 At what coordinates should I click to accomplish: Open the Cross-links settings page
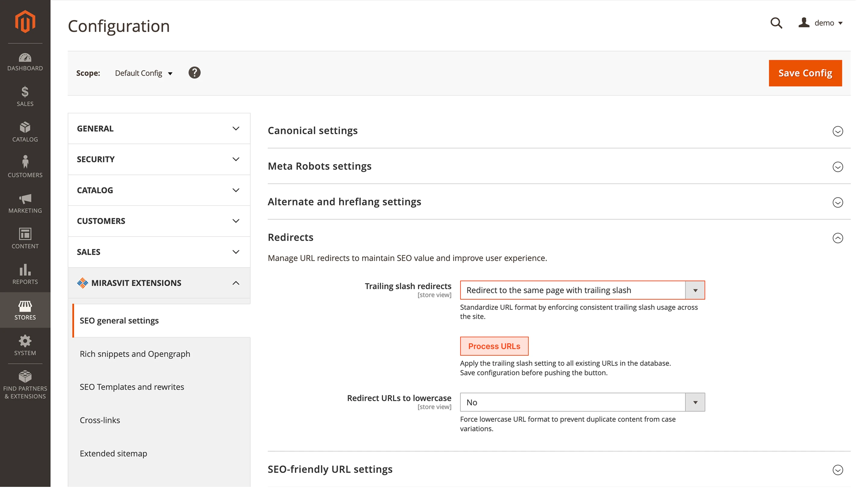point(100,420)
